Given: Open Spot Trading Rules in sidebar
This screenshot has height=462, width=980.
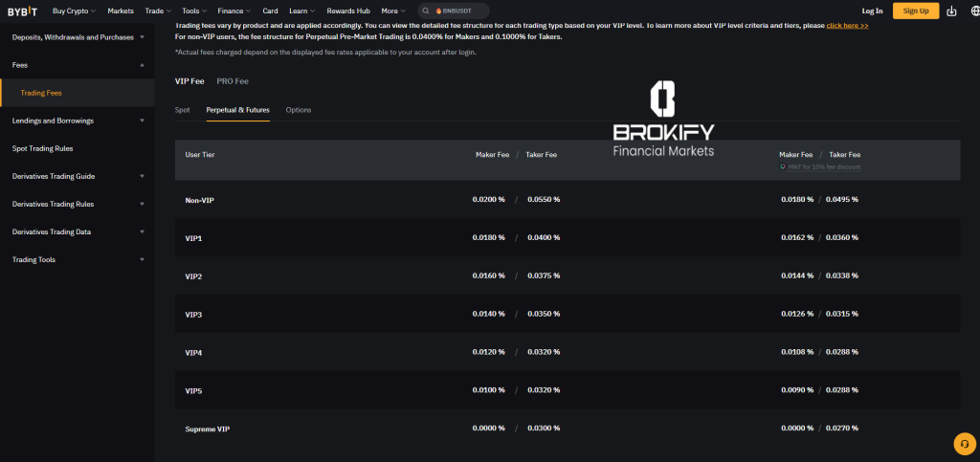Looking at the screenshot, I should click(x=42, y=148).
